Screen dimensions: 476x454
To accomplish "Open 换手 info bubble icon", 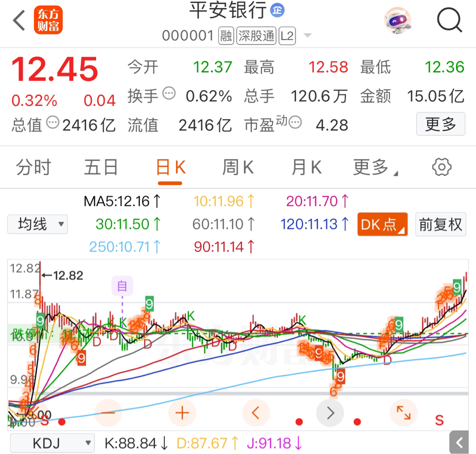I will coord(169,93).
